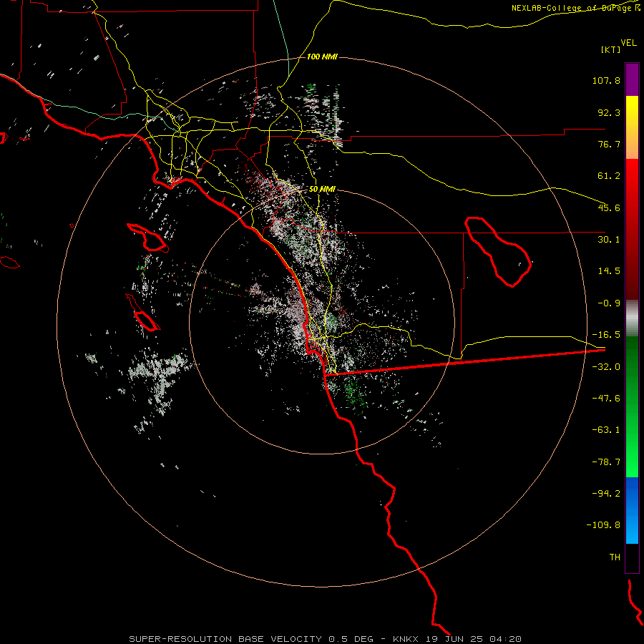Click the 61.2 velocity scale value

609,176
